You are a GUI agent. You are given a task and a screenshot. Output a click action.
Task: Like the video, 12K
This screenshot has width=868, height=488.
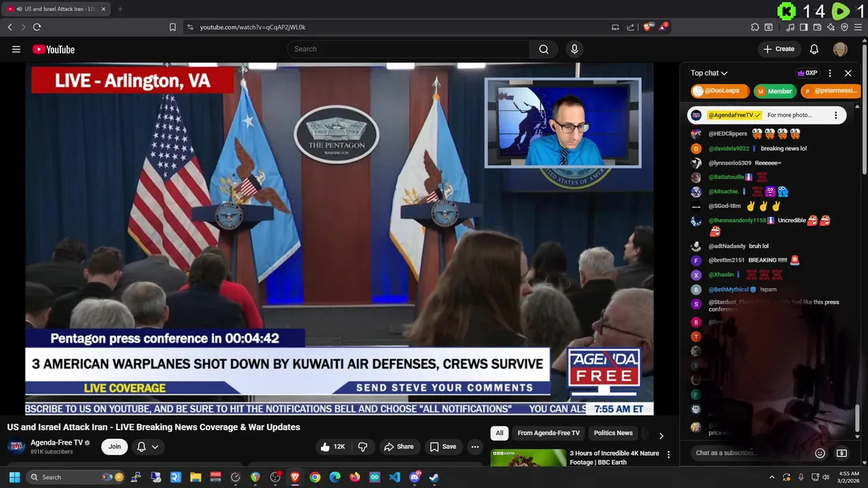coord(332,447)
